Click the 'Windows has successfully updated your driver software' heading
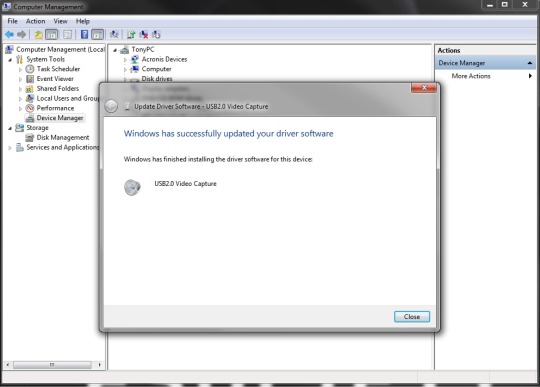The height and width of the screenshot is (387, 540). coord(228,133)
